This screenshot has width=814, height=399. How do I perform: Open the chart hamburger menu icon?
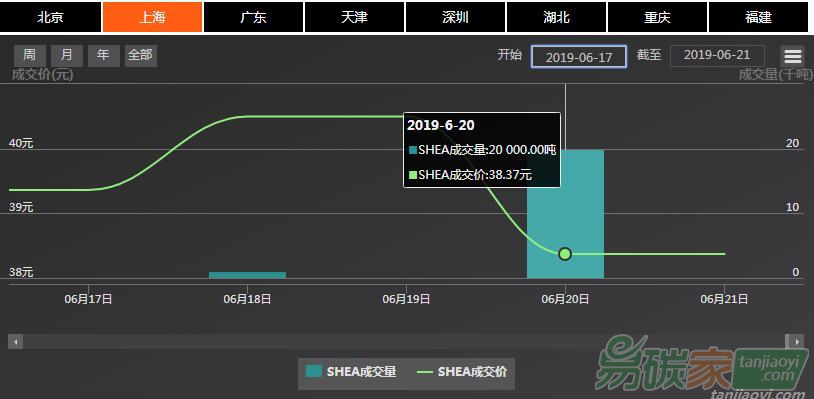793,57
